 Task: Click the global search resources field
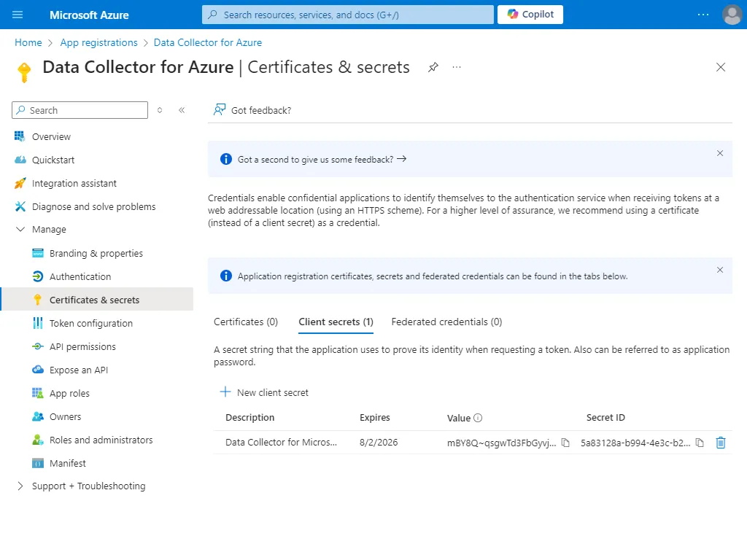click(x=348, y=15)
